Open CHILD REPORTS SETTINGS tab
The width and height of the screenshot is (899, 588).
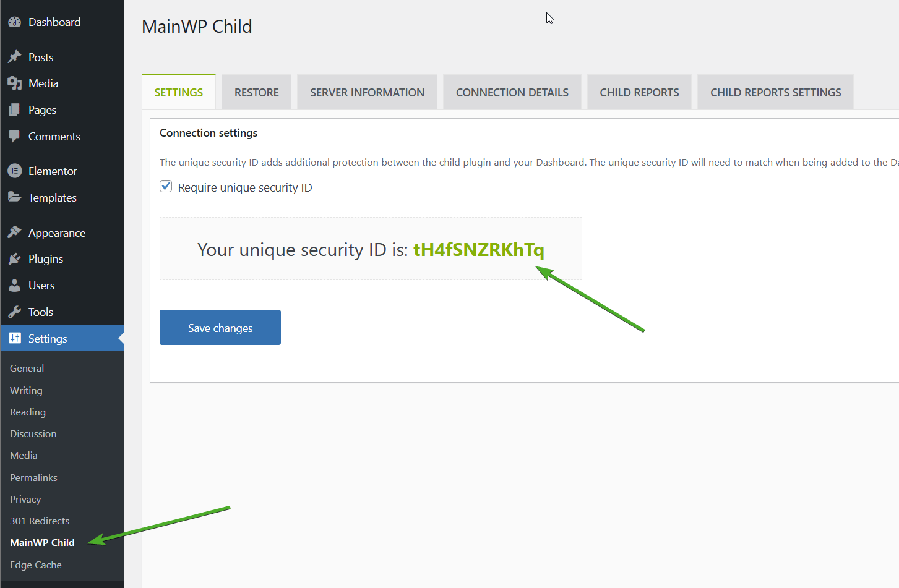776,92
